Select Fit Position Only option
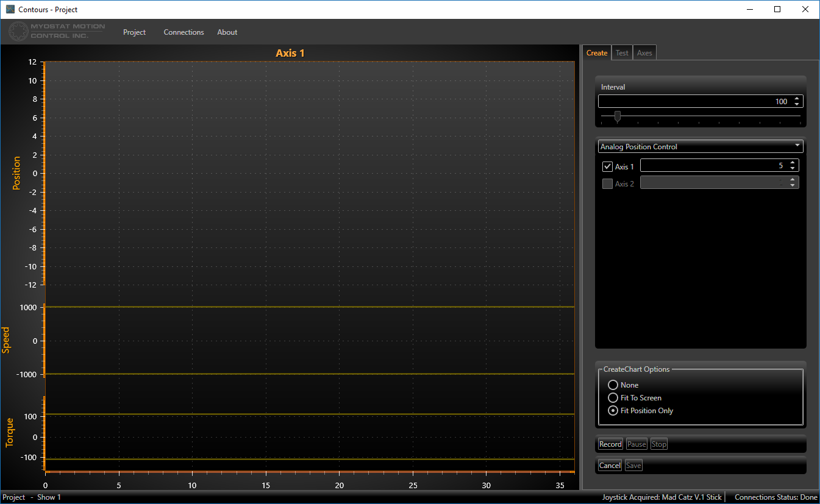820x504 pixels. point(613,411)
